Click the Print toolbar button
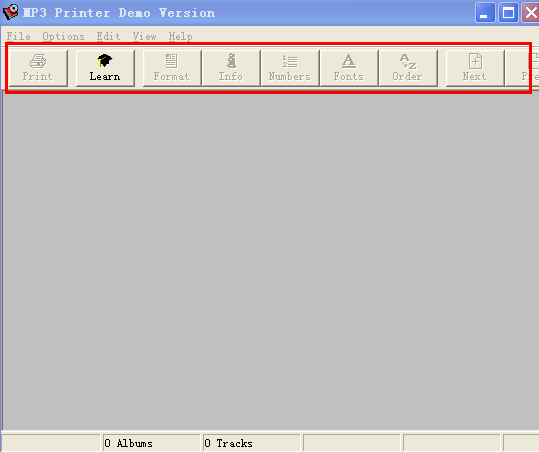This screenshot has height=452, width=539. click(x=38, y=68)
